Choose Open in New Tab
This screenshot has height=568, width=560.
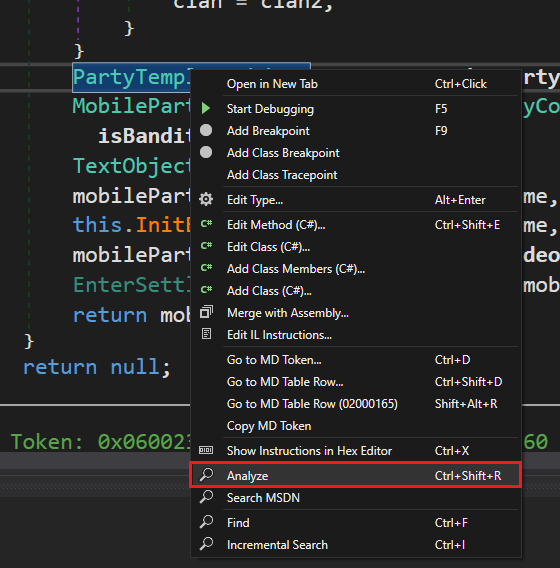click(356, 84)
